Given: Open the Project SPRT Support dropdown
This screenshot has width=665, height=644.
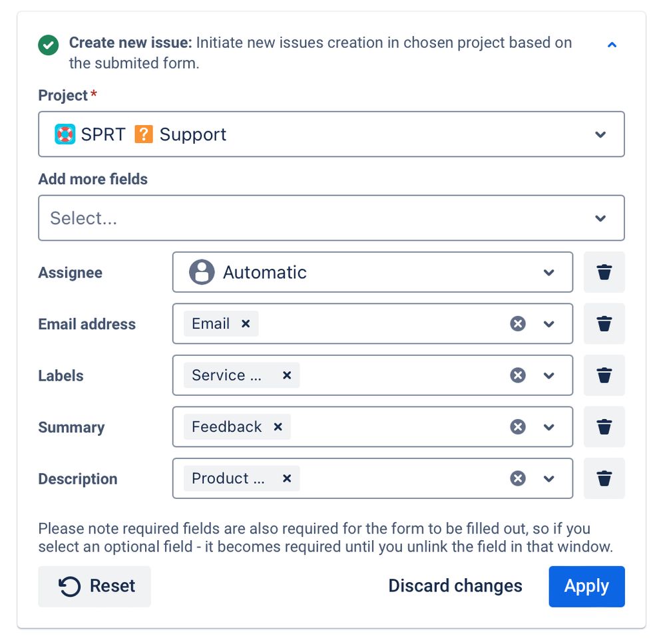Looking at the screenshot, I should 332,134.
